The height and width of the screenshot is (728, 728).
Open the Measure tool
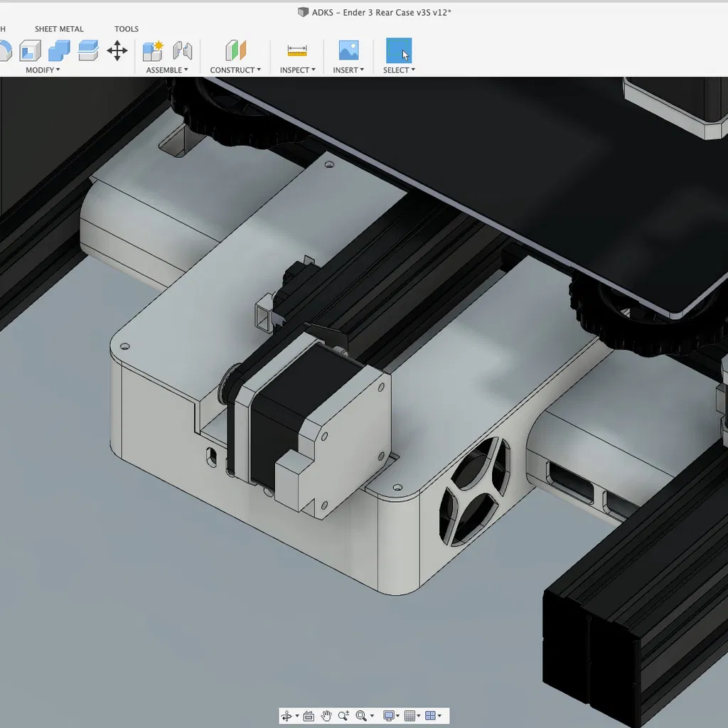[297, 50]
